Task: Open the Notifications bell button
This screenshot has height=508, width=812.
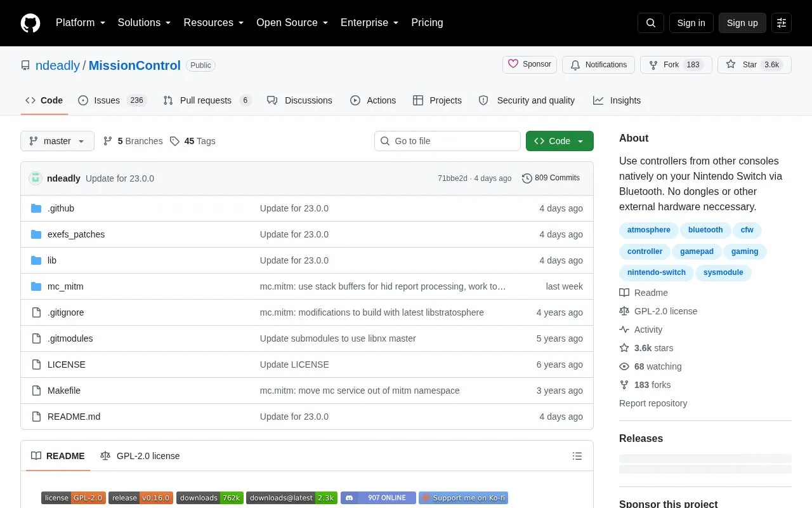Action: pos(599,65)
